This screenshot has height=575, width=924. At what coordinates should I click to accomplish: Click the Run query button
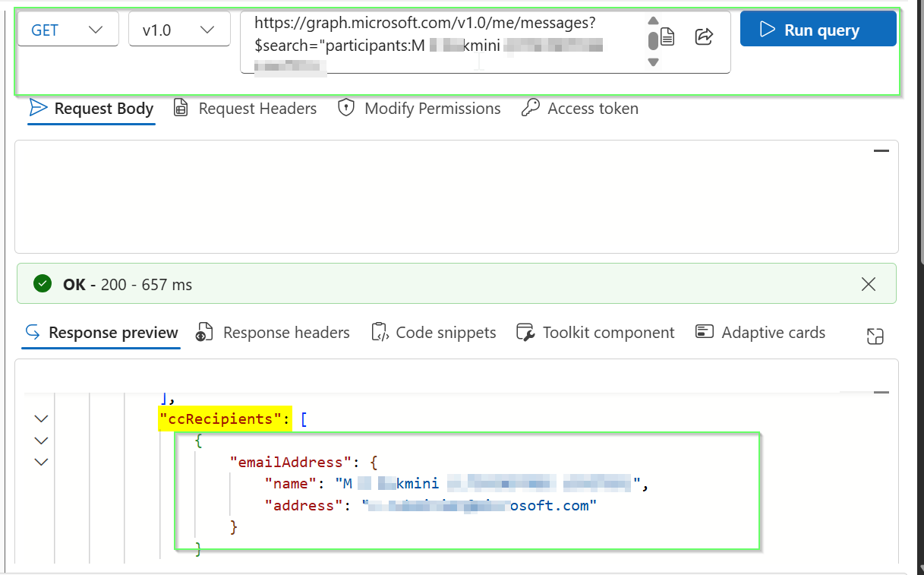click(818, 30)
